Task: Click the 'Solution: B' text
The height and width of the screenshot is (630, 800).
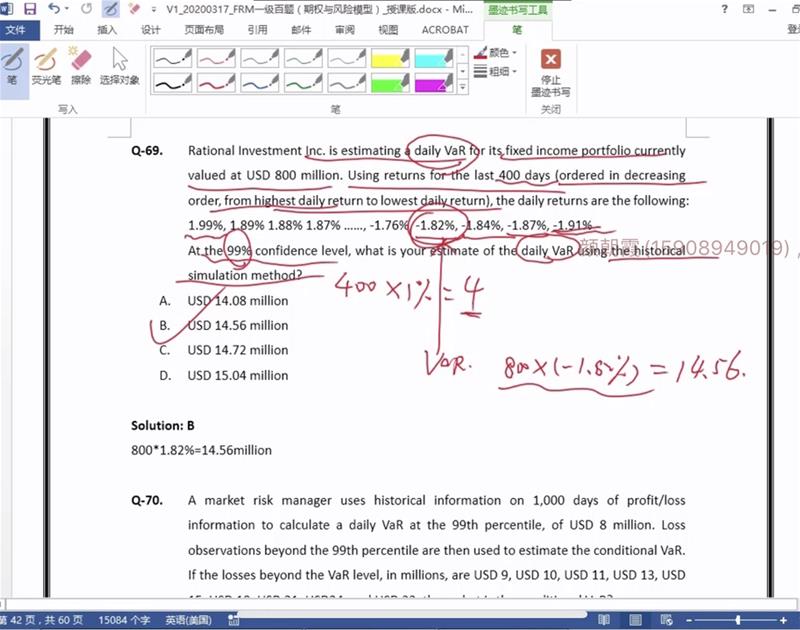Action: (x=163, y=425)
